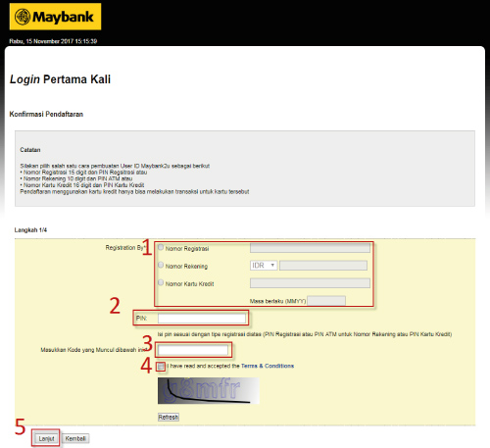This screenshot has height=448, width=490.
Task: Click the Konfirmasi Pendaftaran subtitle
Action: point(46,115)
